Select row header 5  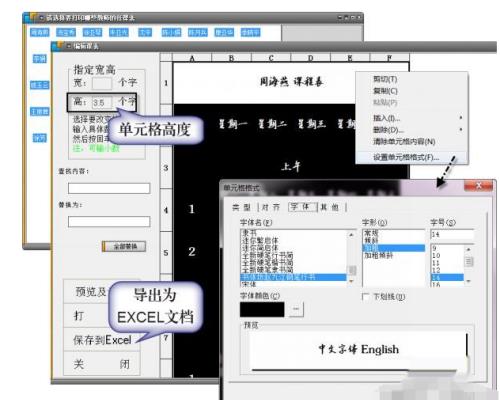(166, 253)
